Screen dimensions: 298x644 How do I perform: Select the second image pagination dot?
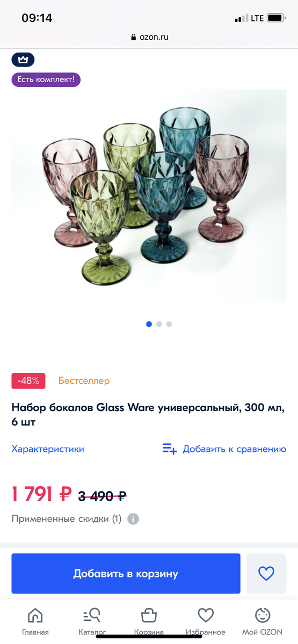point(159,324)
